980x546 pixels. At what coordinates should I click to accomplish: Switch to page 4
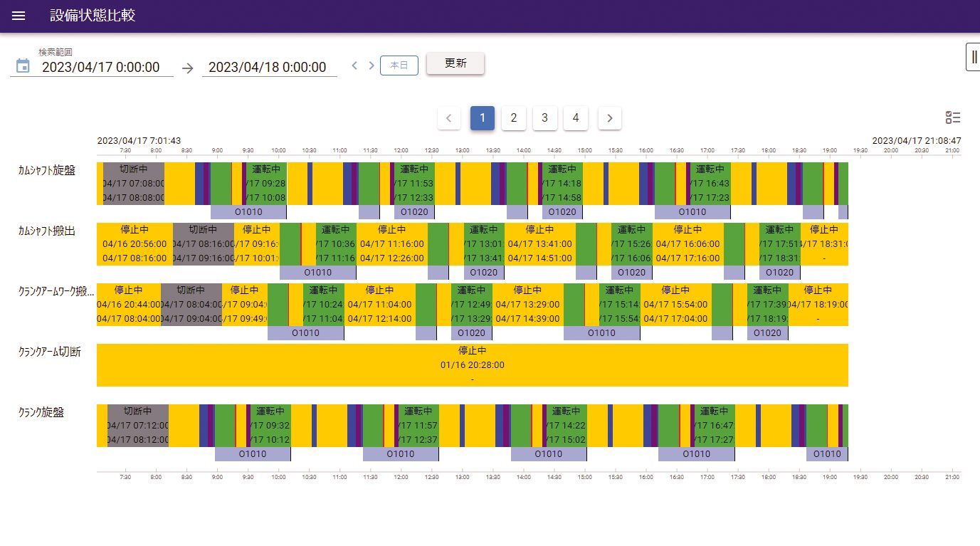pos(576,118)
